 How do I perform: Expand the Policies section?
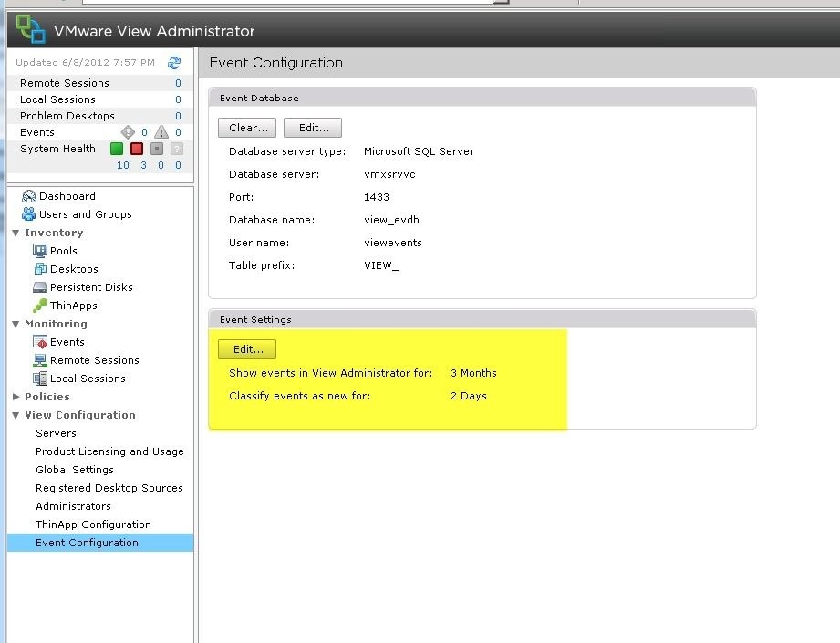16,397
